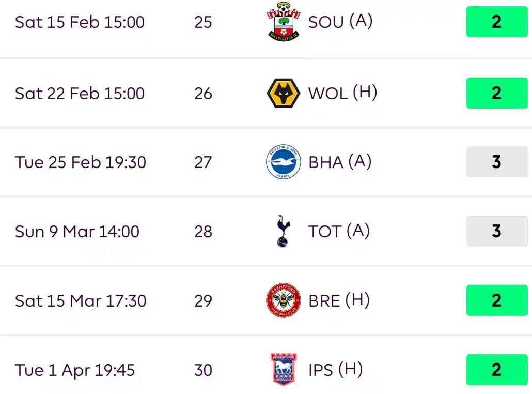The width and height of the screenshot is (532, 394).
Task: Select the SOU (A) fixture label
Action: pyautogui.click(x=340, y=22)
